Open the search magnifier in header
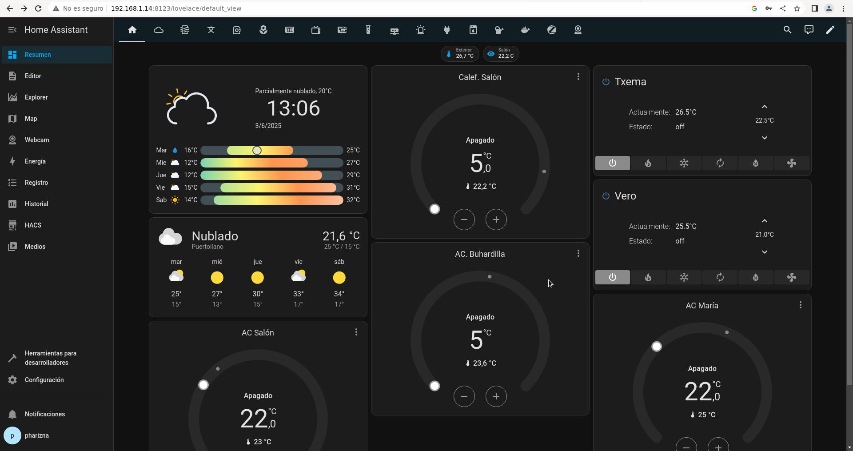853x451 pixels. coord(787,30)
